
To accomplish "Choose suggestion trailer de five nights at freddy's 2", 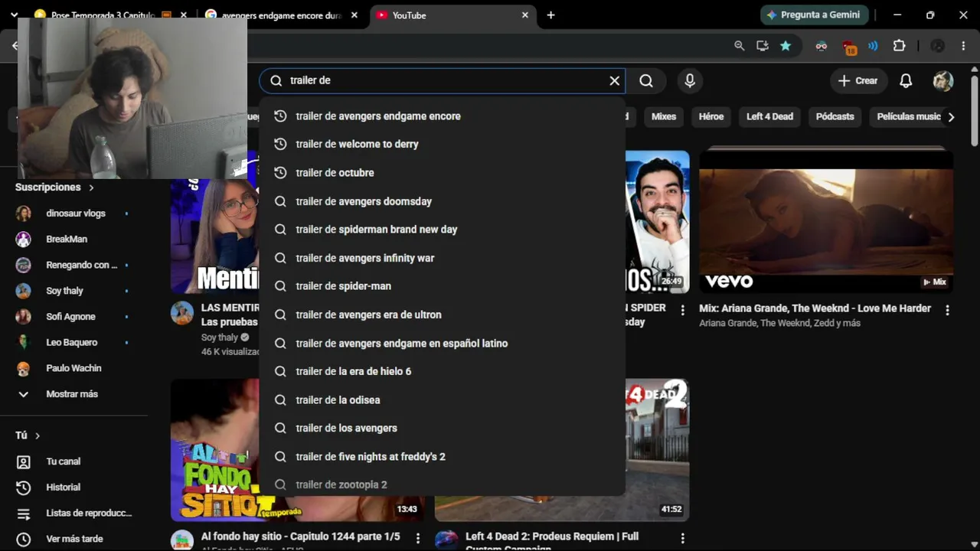I will pyautogui.click(x=443, y=457).
